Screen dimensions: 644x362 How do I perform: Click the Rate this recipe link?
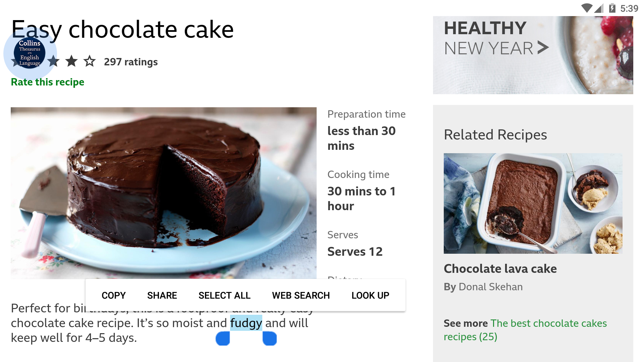click(x=48, y=82)
